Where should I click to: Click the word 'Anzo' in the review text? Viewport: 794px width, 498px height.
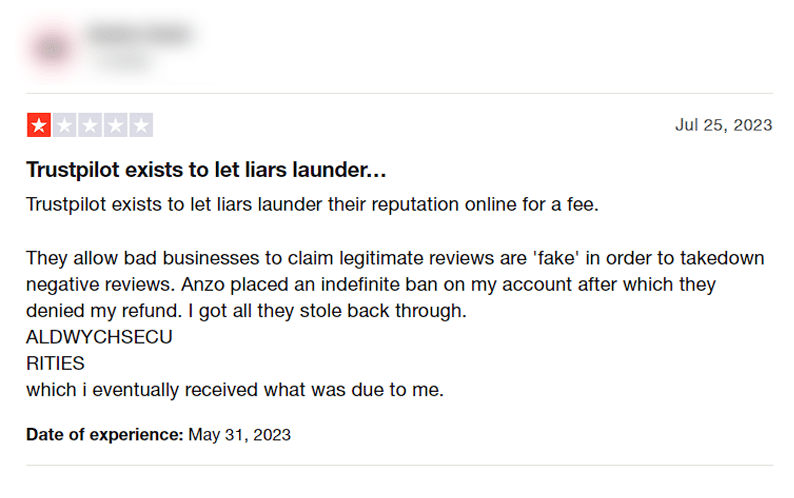(x=203, y=285)
